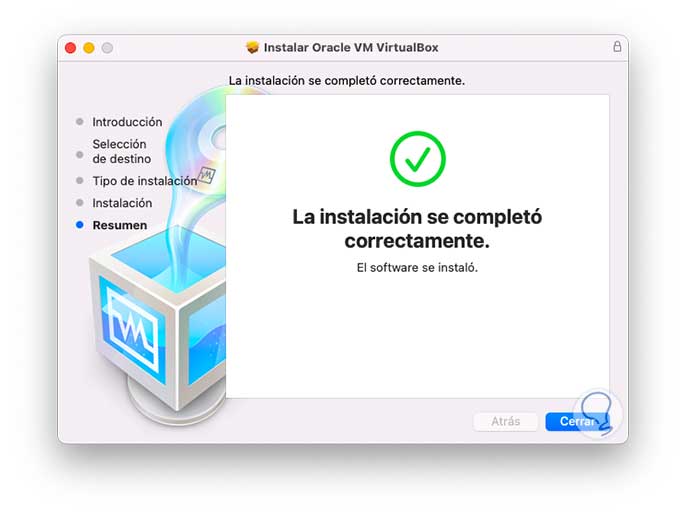Click the 'El software se instaló' text
Viewport: 688px width, 512px height.
[x=417, y=268]
